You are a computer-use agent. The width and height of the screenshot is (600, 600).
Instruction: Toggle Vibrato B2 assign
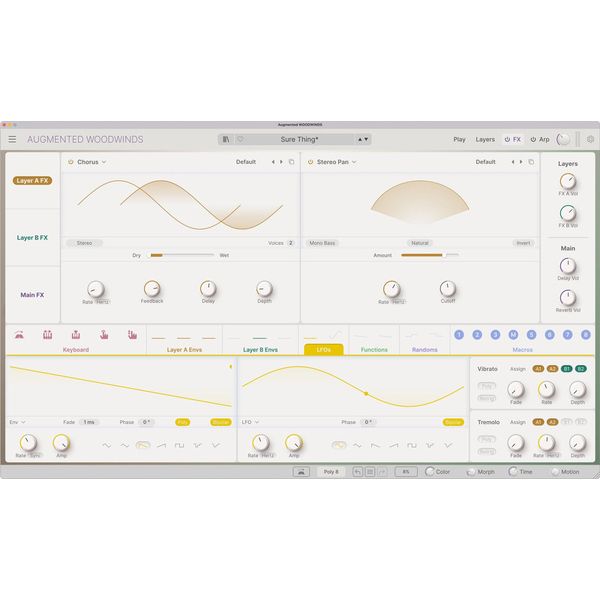(581, 369)
